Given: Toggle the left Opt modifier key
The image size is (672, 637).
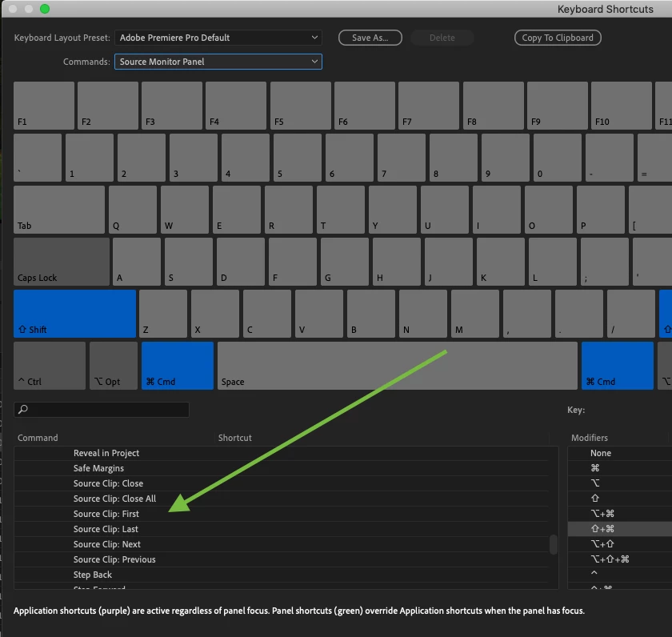Looking at the screenshot, I should (114, 366).
